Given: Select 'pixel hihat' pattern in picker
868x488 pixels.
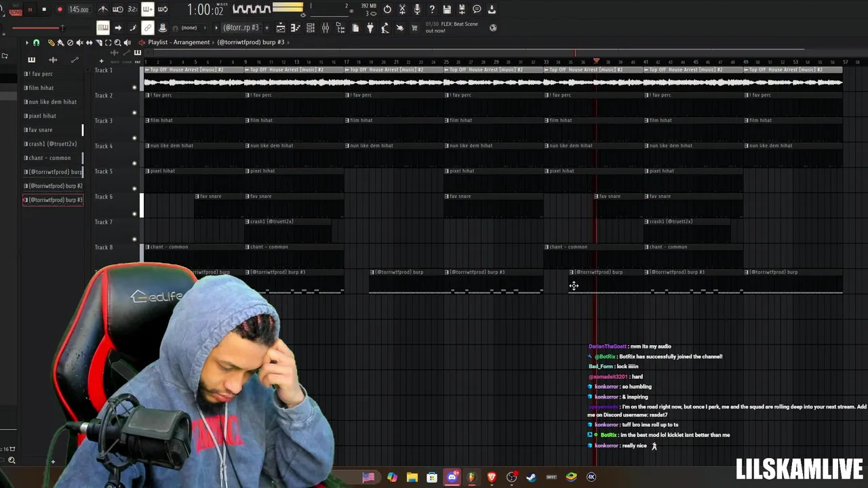Looking at the screenshot, I should [53, 116].
